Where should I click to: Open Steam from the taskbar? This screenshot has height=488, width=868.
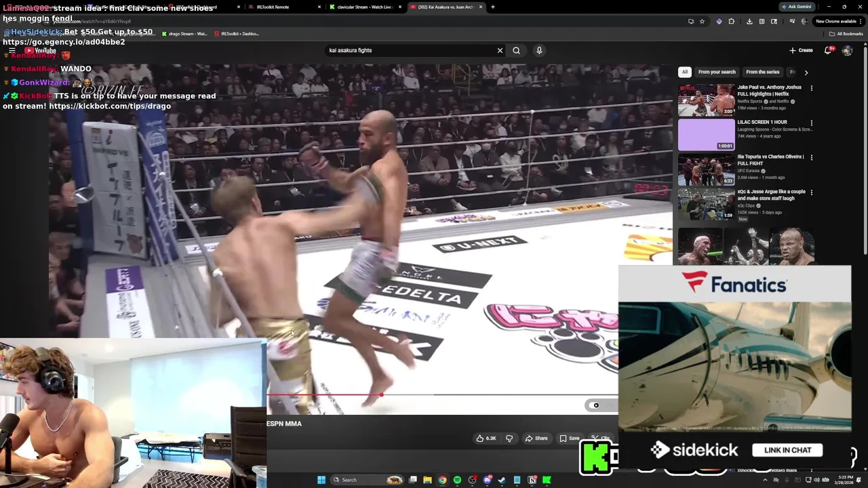[x=502, y=480]
